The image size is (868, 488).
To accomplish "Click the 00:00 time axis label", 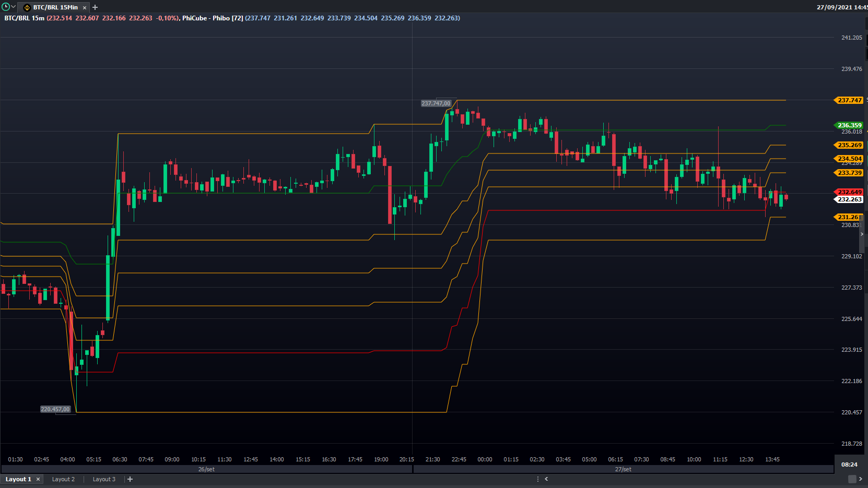I will coord(485,459).
